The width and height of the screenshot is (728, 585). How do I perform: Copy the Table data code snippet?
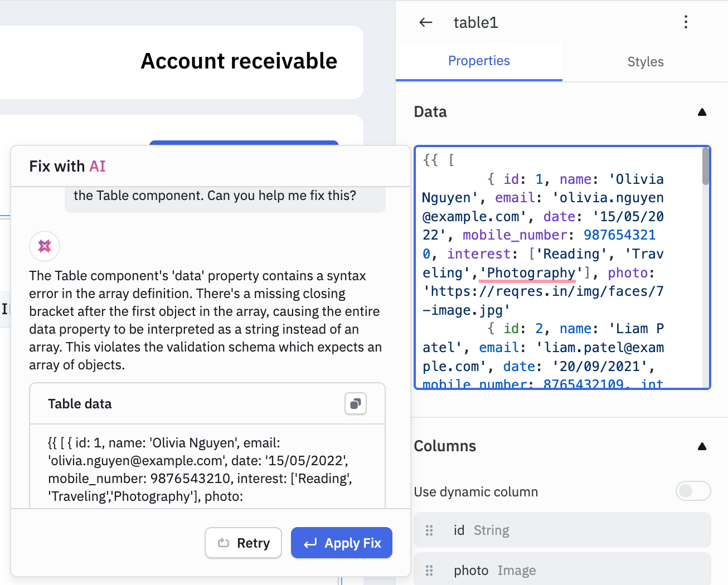click(x=356, y=404)
